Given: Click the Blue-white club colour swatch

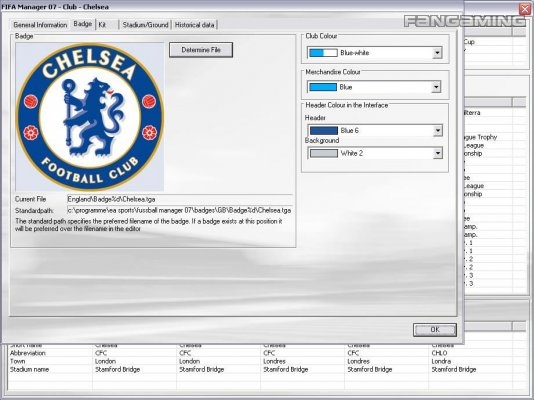Looking at the screenshot, I should click(323, 53).
